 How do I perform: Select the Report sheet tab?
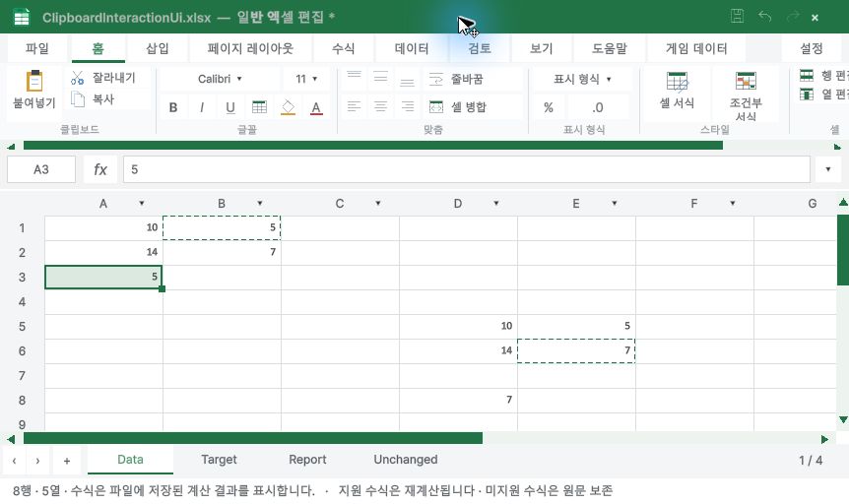(x=307, y=460)
